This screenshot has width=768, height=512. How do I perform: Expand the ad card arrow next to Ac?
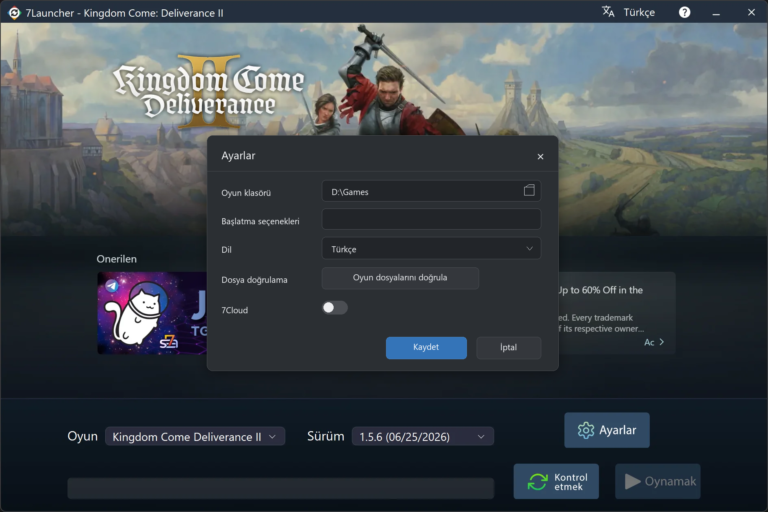[x=662, y=342]
